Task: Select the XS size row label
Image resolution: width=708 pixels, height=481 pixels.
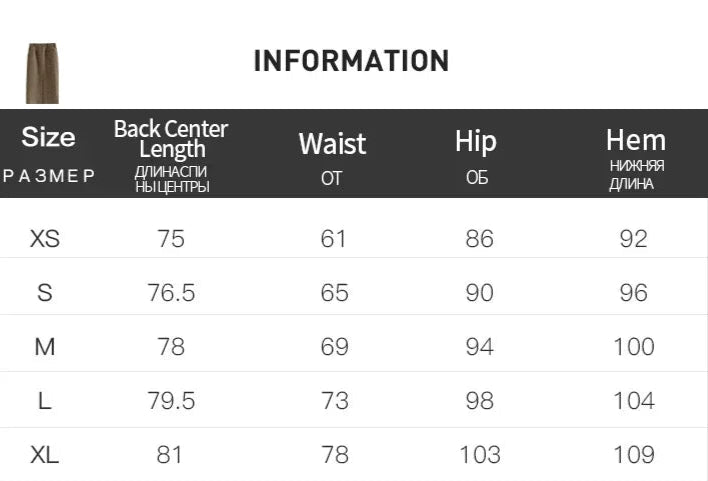Action: click(x=45, y=239)
